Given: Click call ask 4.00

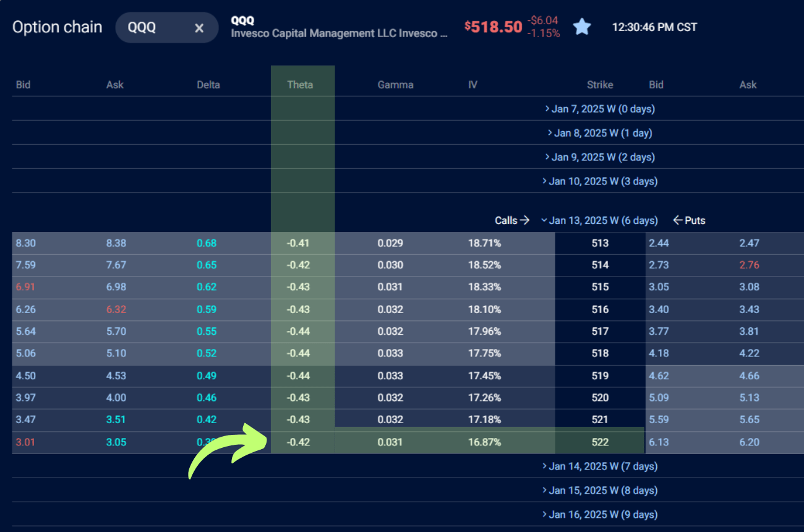Looking at the screenshot, I should (116, 398).
